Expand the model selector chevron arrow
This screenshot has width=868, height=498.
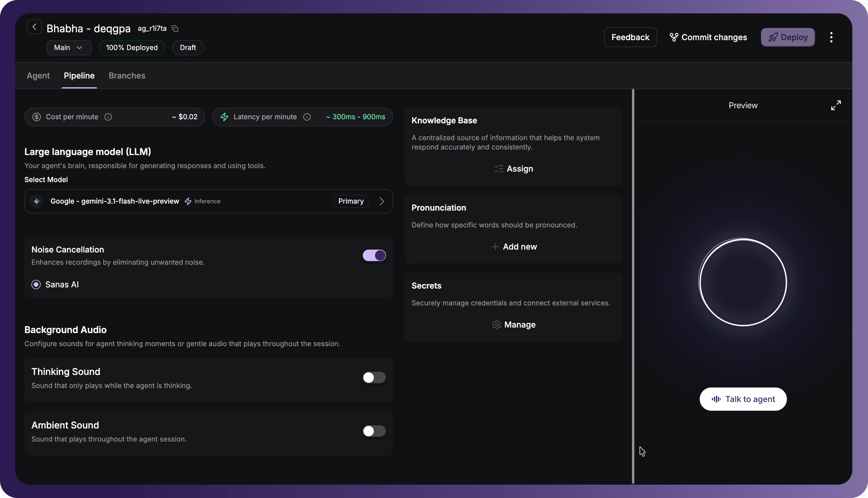382,201
